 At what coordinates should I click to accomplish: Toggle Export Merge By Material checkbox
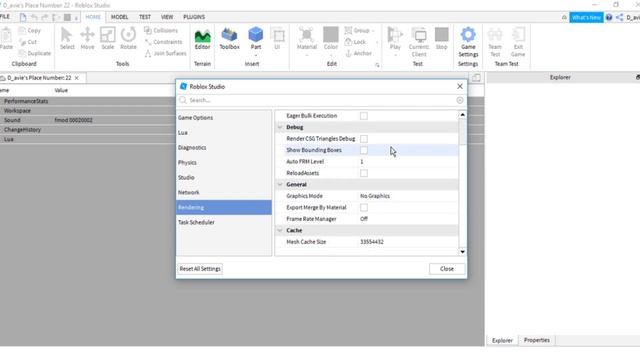364,207
